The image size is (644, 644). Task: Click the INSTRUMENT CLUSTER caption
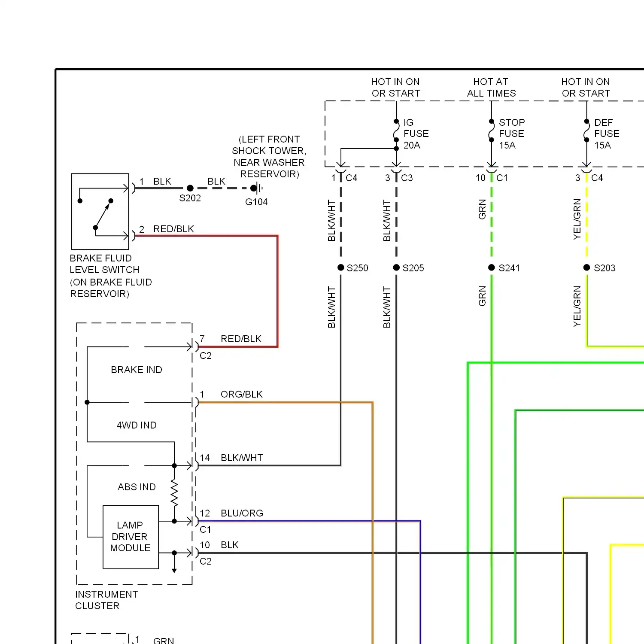tap(106, 600)
